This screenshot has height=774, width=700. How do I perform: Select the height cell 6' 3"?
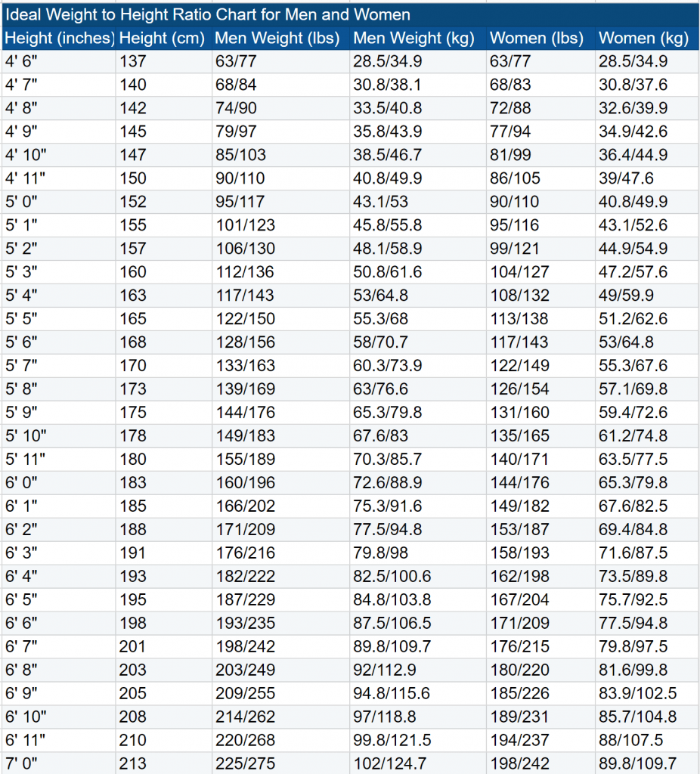59,553
